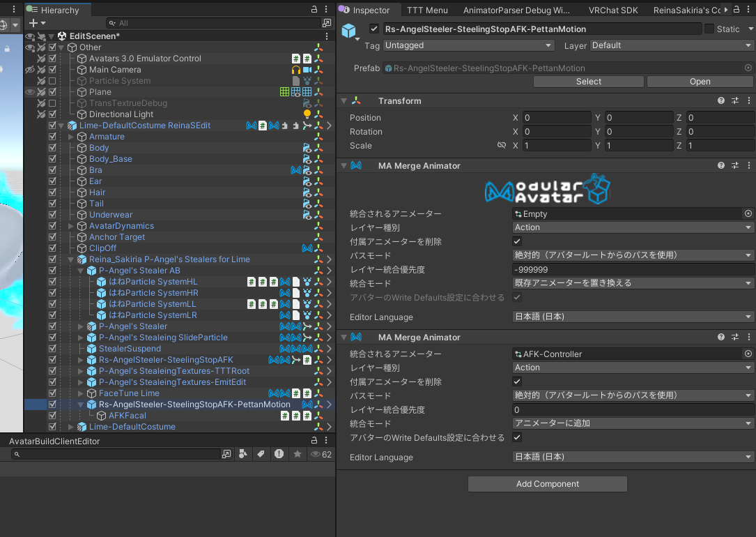Open object picker for Empty animator field

[748, 213]
